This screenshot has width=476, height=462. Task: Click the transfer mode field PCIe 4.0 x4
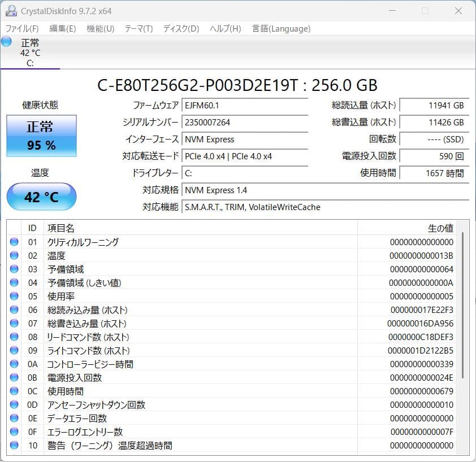pyautogui.click(x=245, y=156)
